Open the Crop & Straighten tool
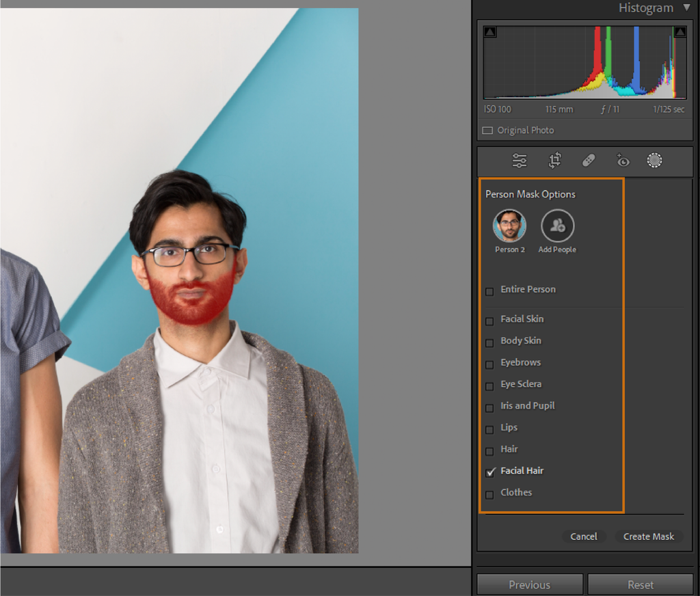 pos(554,161)
